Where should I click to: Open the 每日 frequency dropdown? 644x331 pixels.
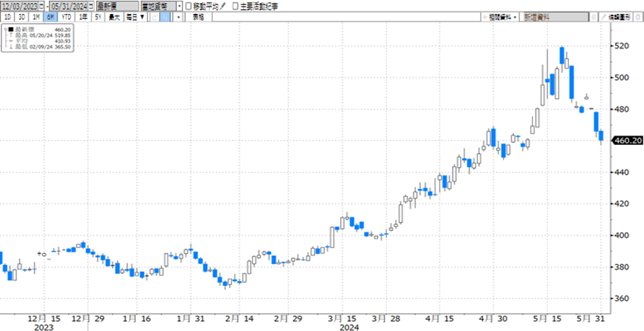pyautogui.click(x=136, y=17)
